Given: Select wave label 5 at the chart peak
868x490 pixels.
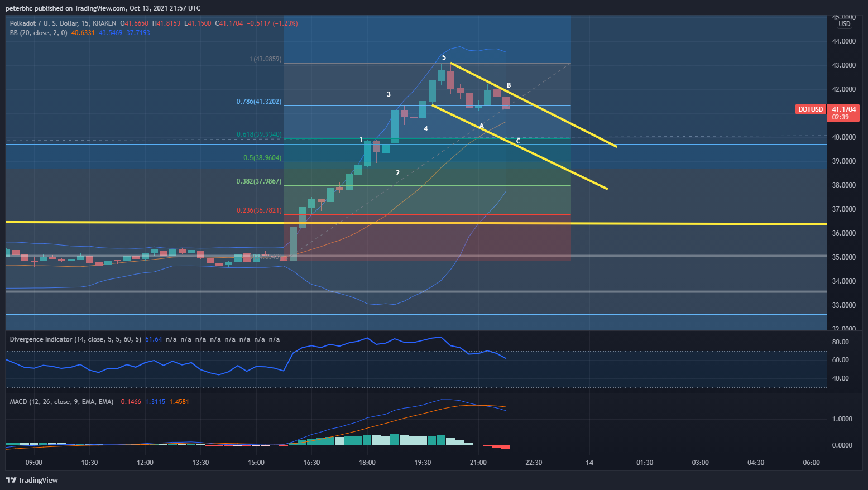Looking at the screenshot, I should 444,57.
